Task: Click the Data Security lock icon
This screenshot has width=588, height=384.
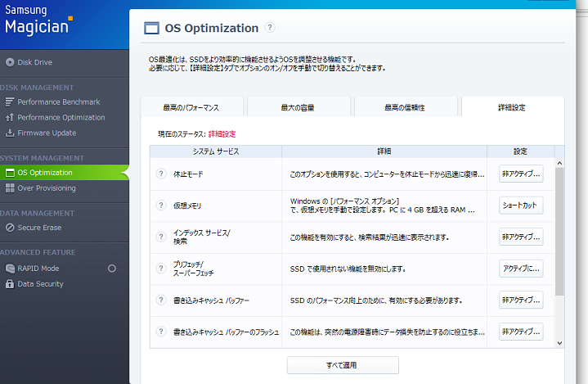Action: (x=10, y=284)
